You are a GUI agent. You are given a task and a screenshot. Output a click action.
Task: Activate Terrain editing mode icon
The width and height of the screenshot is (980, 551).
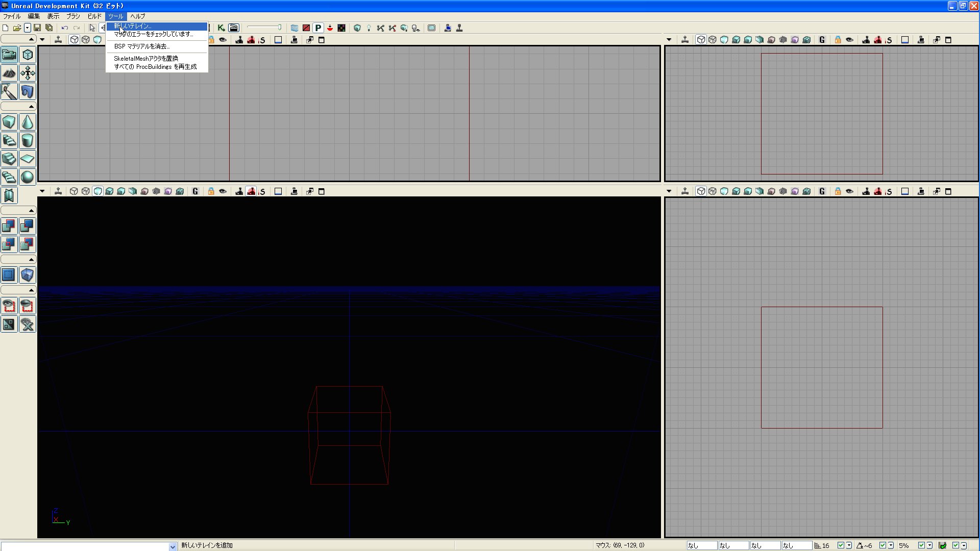coord(9,73)
